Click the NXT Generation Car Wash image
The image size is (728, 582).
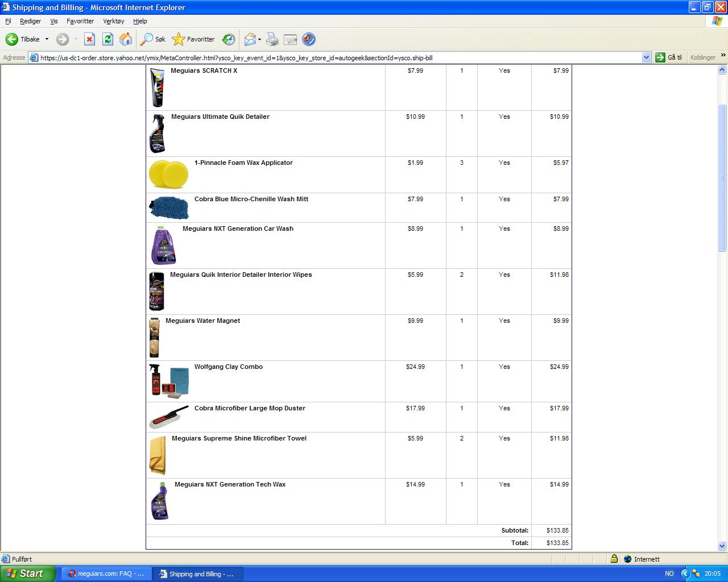point(164,245)
